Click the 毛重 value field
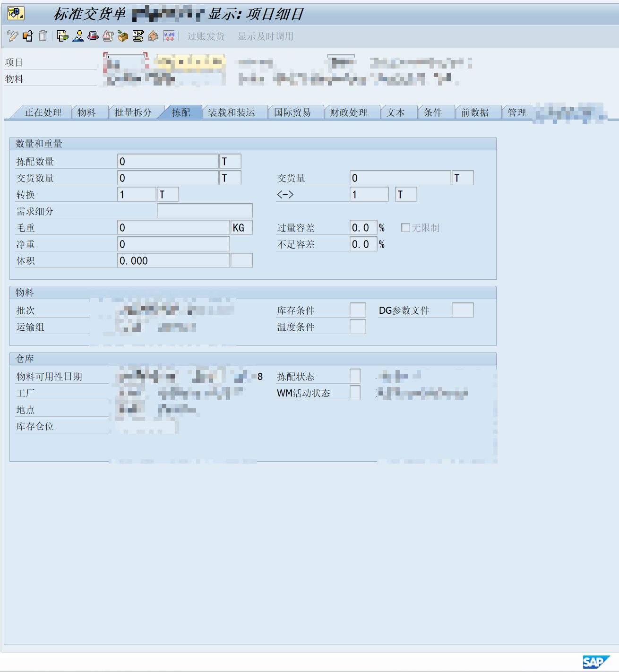619x672 pixels. coord(173,228)
